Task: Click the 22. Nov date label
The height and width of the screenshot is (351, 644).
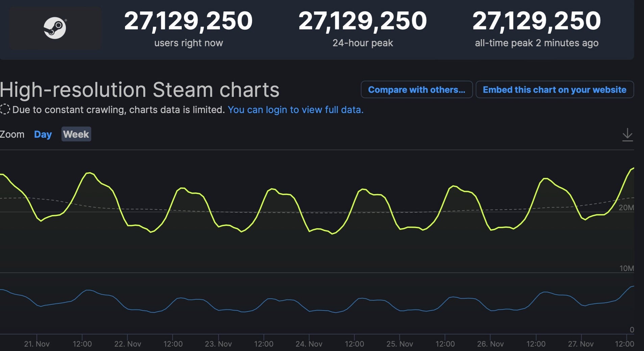Action: 128,344
